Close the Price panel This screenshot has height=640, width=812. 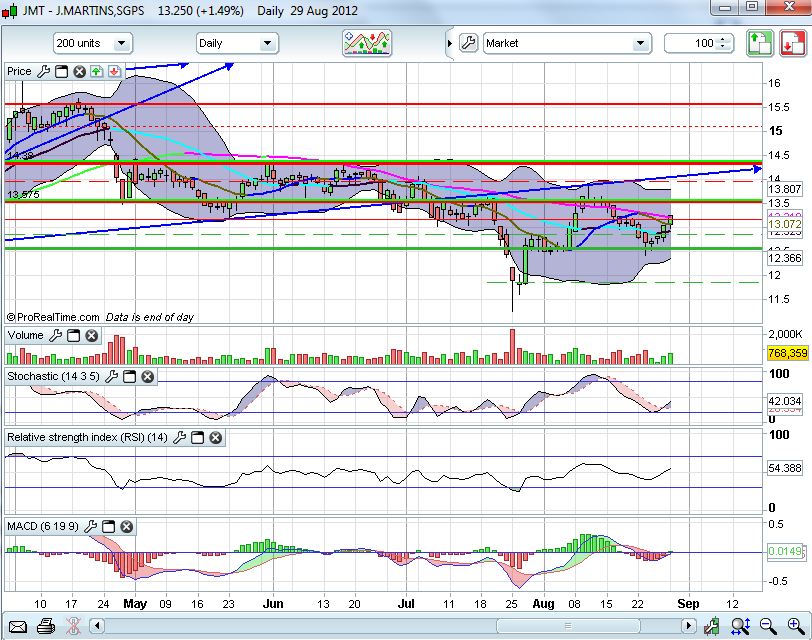click(x=79, y=71)
